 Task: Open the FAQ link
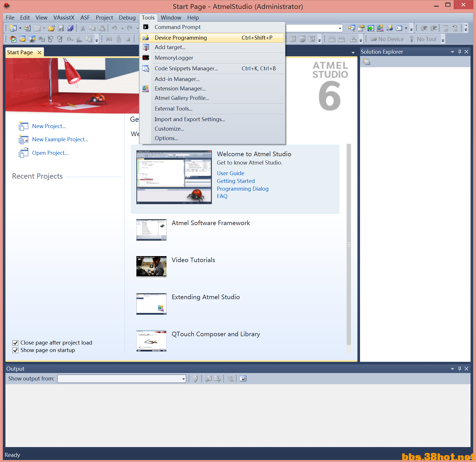pyautogui.click(x=222, y=196)
